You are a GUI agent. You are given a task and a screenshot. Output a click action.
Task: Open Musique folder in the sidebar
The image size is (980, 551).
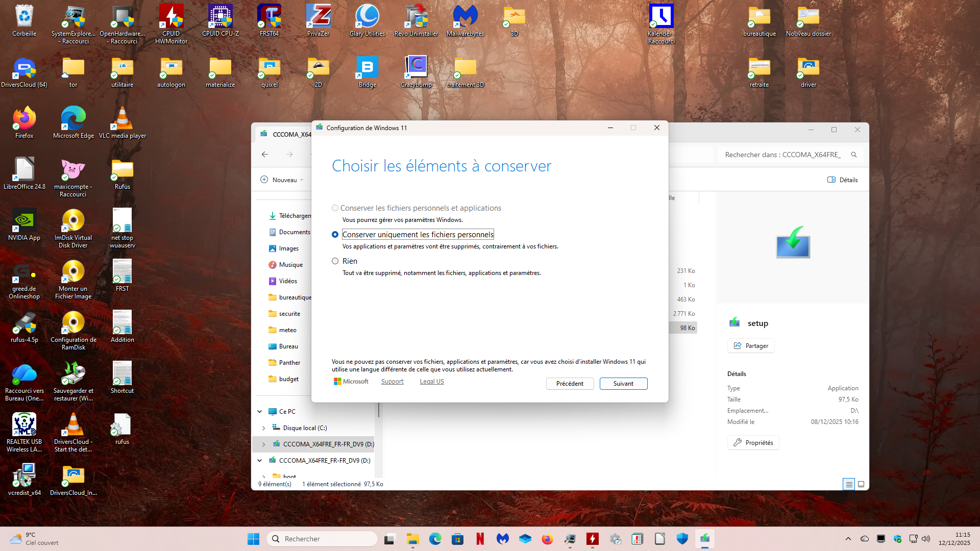tap(290, 265)
